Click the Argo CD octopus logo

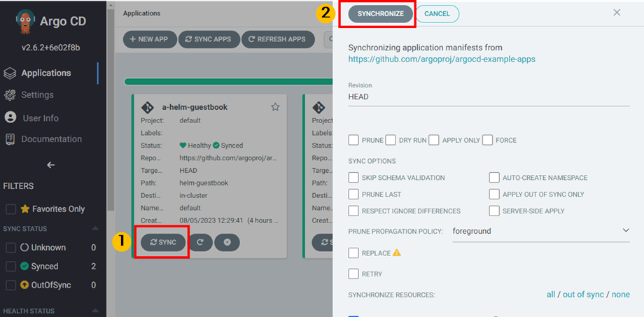tap(25, 22)
